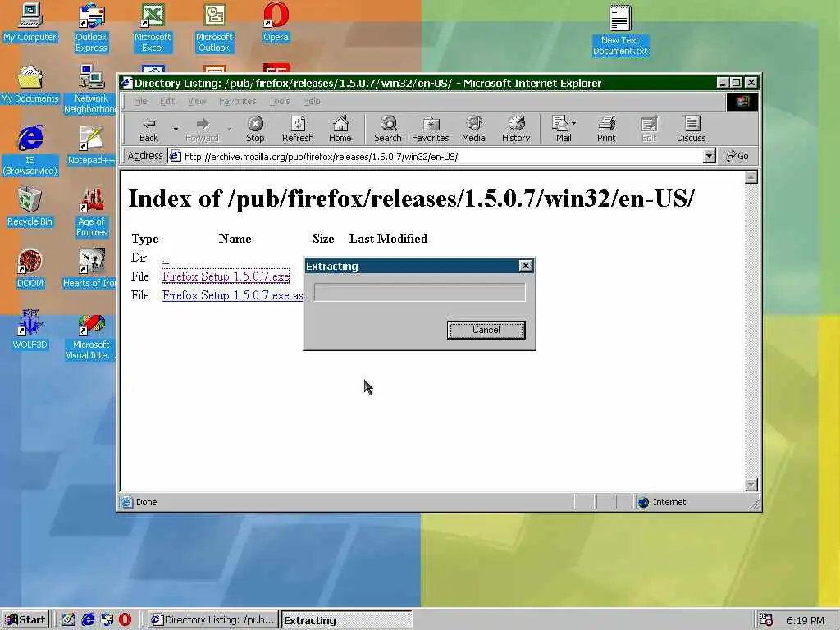840x630 pixels.
Task: Switch to the Directory Listing taskbar button
Action: click(x=213, y=620)
